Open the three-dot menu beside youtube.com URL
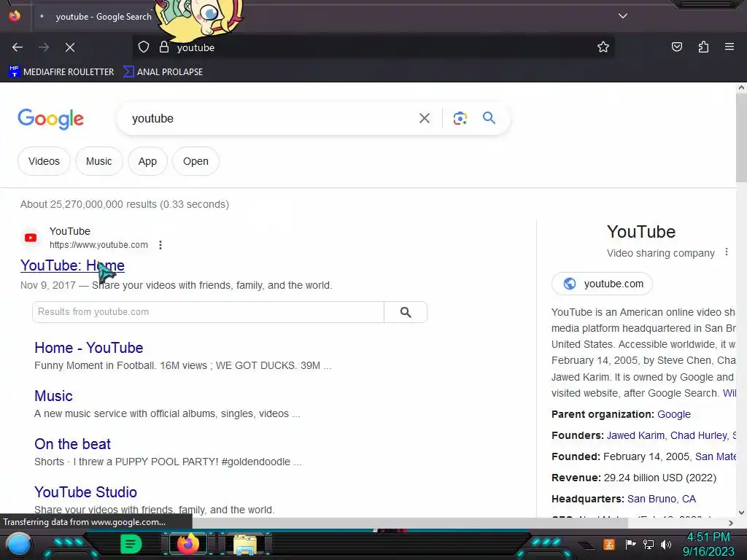Image resolution: width=747 pixels, height=560 pixels. pos(160,245)
